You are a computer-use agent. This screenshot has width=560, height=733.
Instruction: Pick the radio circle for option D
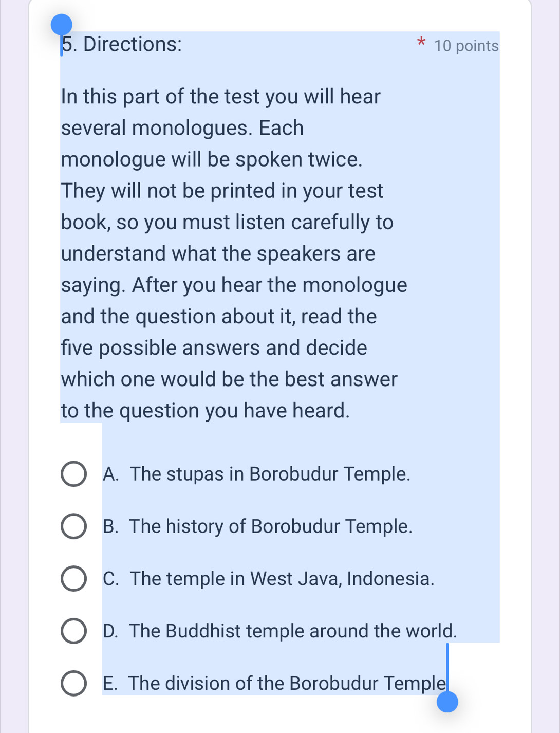point(73,631)
